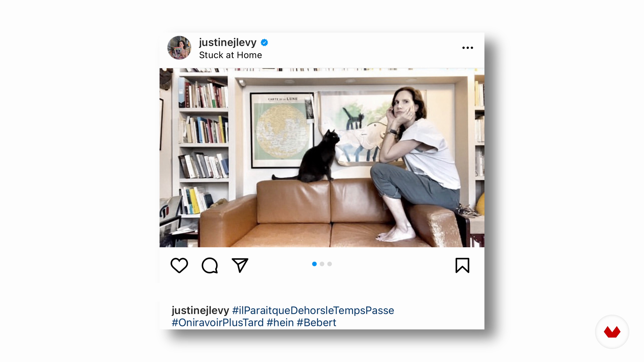Open the Stuck at Home location
Image resolution: width=644 pixels, height=362 pixels.
pyautogui.click(x=230, y=55)
